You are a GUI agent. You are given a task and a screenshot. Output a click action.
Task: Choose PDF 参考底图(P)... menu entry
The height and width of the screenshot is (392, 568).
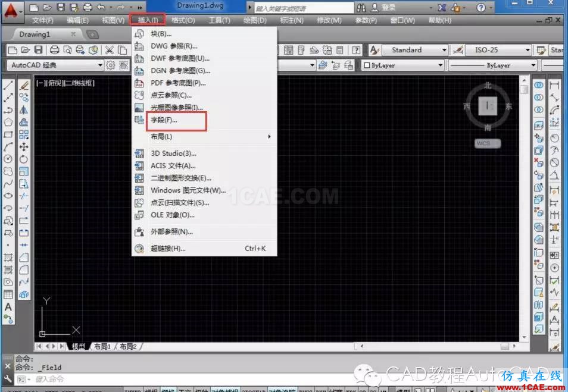tap(205, 83)
